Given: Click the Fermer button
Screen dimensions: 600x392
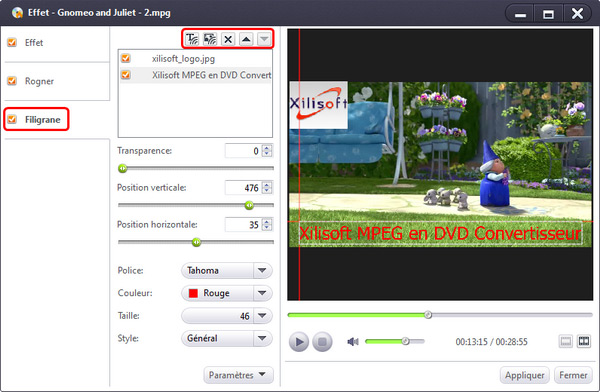Looking at the screenshot, I should point(573,375).
